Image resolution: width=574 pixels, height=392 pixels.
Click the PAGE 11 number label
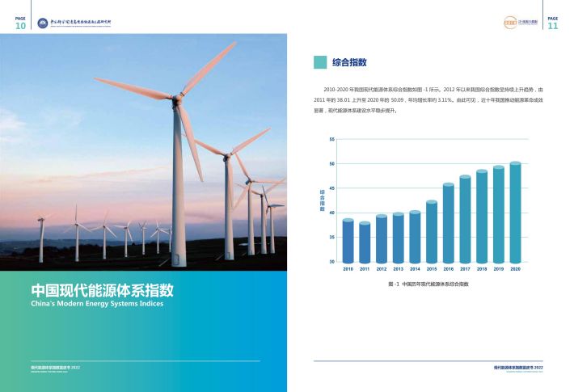pyautogui.click(x=553, y=23)
